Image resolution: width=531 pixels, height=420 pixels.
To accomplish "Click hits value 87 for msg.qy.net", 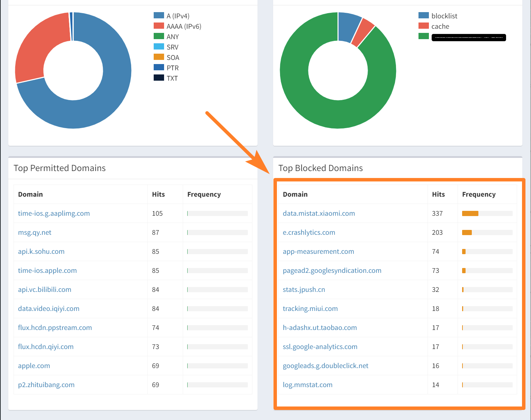I will 155,232.
